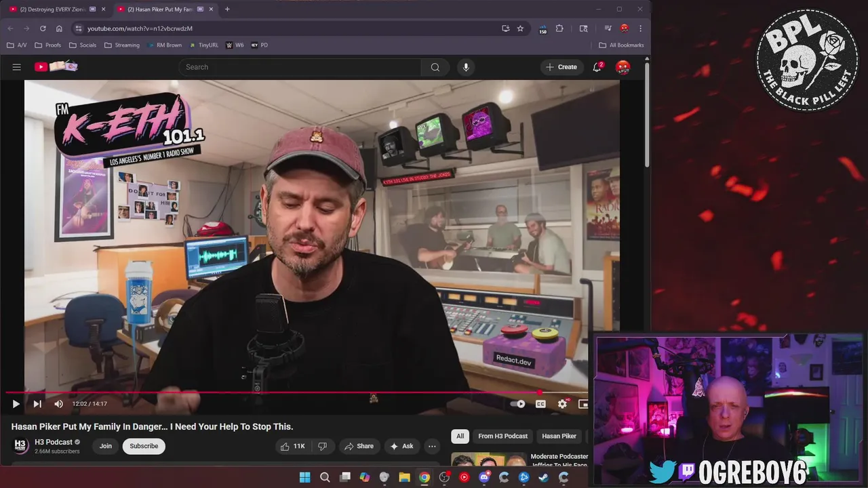Go to the browser home page

click(x=59, y=28)
